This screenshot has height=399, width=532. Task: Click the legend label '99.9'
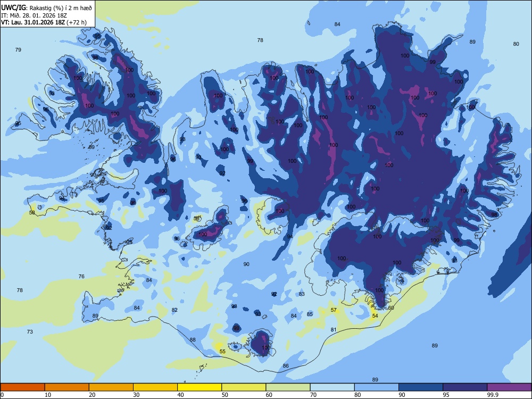click(x=492, y=395)
